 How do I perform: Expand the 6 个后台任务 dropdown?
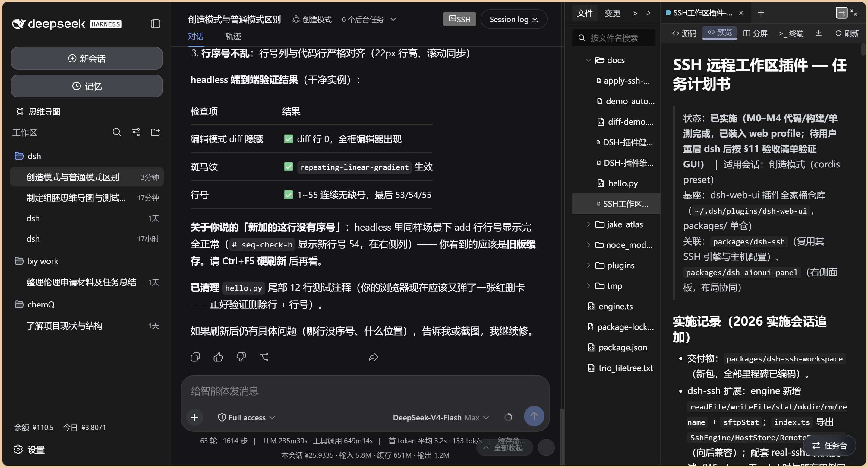click(x=369, y=20)
